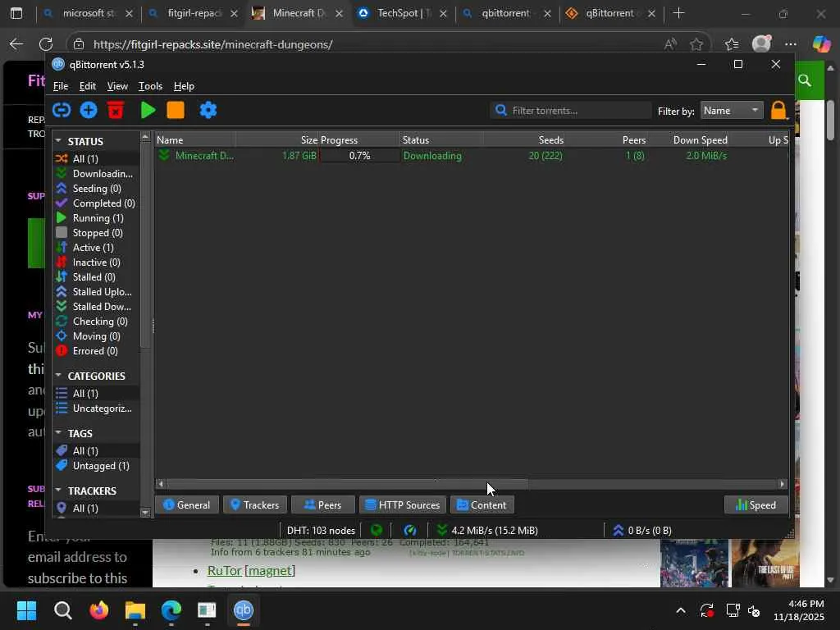Select the Seeding (0) status filter
The image size is (840, 630).
point(97,189)
